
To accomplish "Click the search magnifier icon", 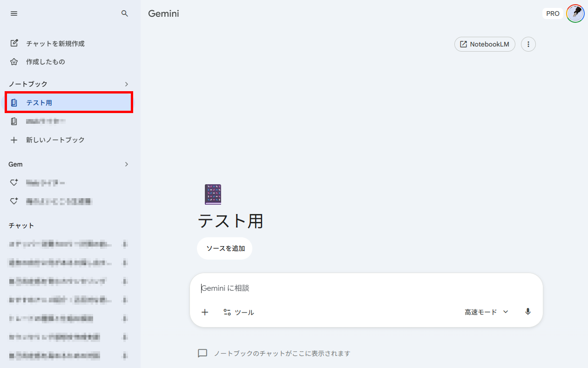I will click(x=125, y=13).
